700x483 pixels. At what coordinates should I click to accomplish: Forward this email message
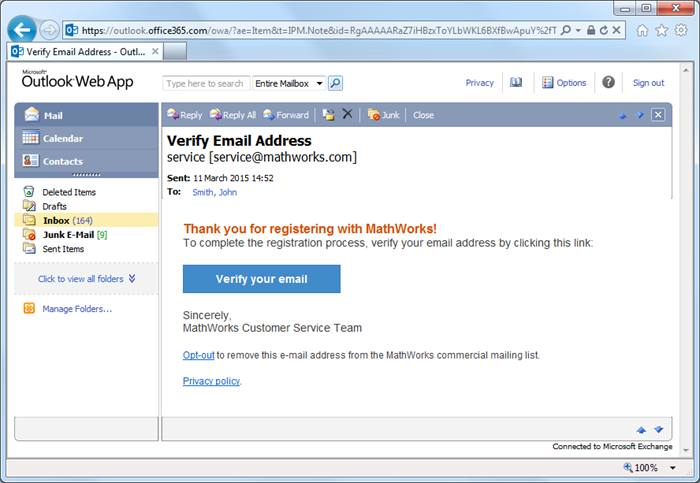pos(287,115)
